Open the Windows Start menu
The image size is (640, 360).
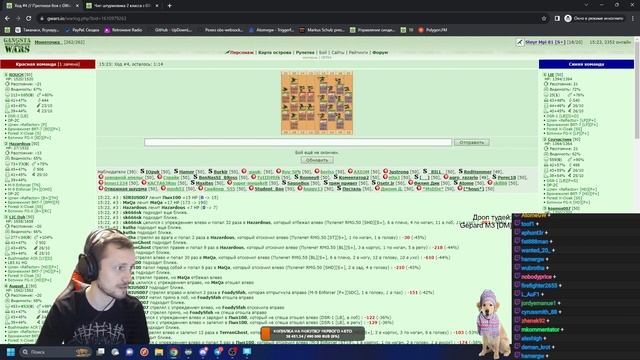point(11,352)
